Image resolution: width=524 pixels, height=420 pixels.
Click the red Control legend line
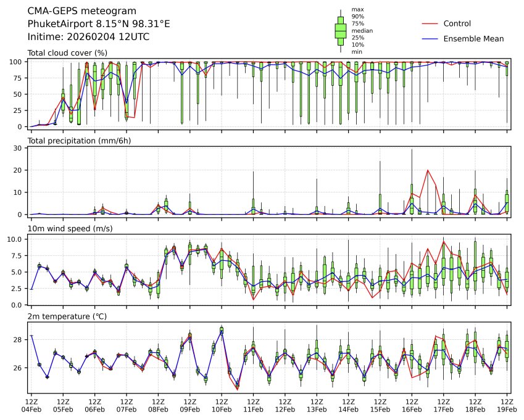[x=430, y=23]
